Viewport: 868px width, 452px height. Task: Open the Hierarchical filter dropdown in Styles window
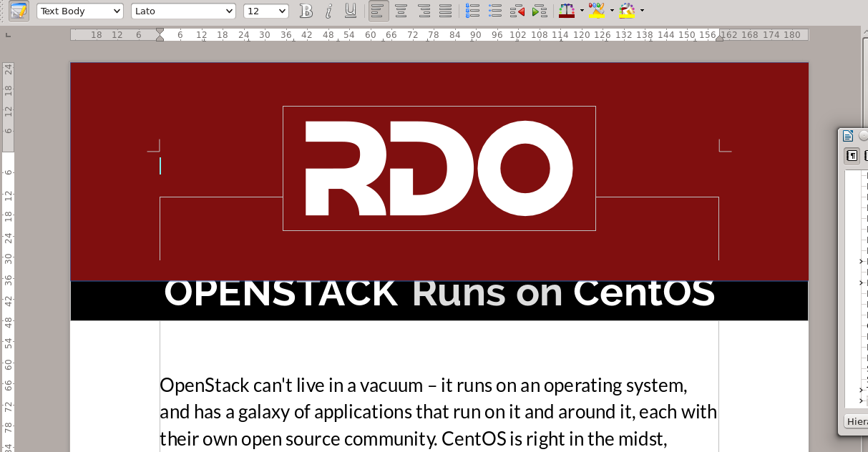point(857,421)
